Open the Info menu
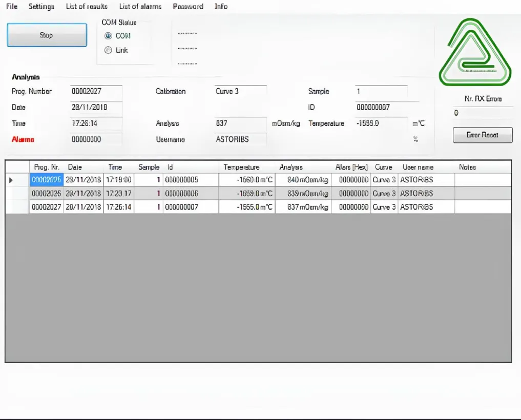 coord(221,7)
